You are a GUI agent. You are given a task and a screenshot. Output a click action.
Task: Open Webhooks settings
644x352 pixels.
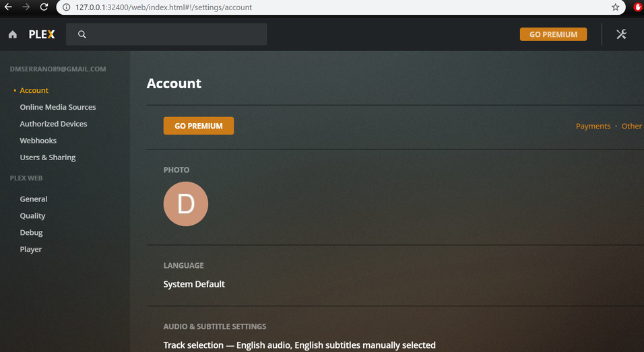[x=38, y=141]
